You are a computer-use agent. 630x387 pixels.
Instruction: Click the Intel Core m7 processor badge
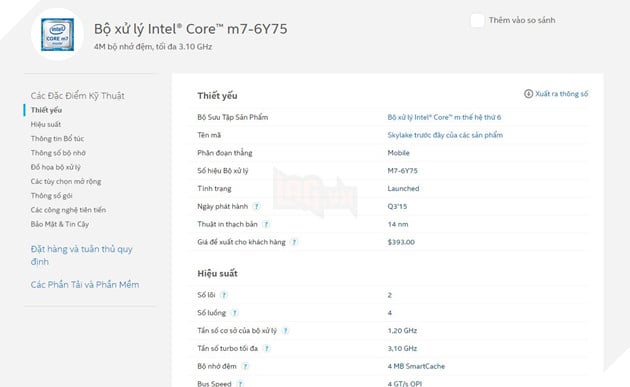pos(57,35)
